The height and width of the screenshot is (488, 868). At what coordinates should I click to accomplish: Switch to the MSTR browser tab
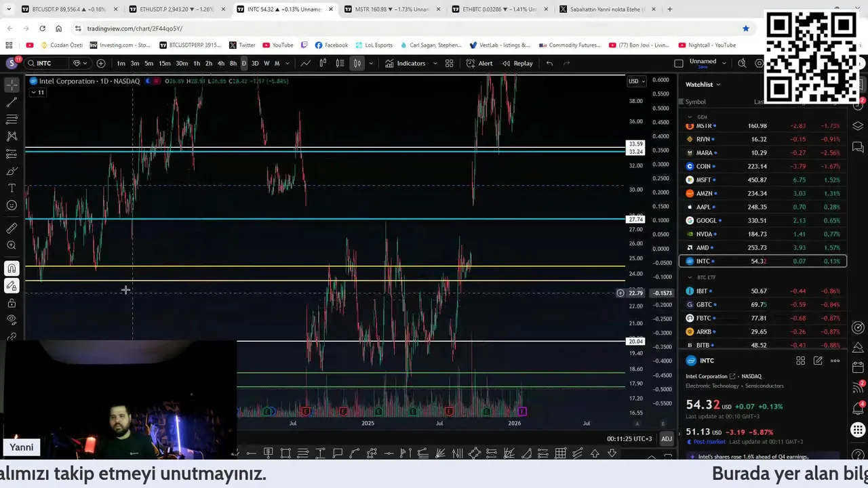point(393,9)
